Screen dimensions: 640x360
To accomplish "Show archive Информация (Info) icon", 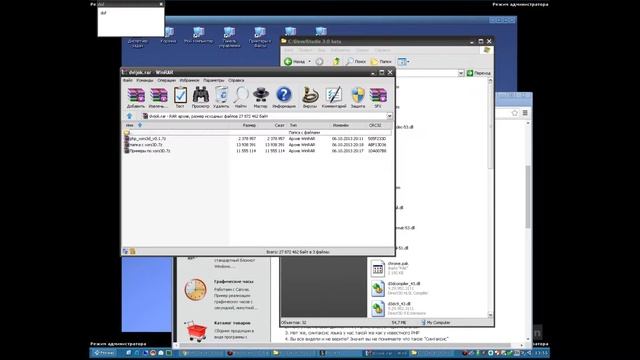I will (x=284, y=97).
